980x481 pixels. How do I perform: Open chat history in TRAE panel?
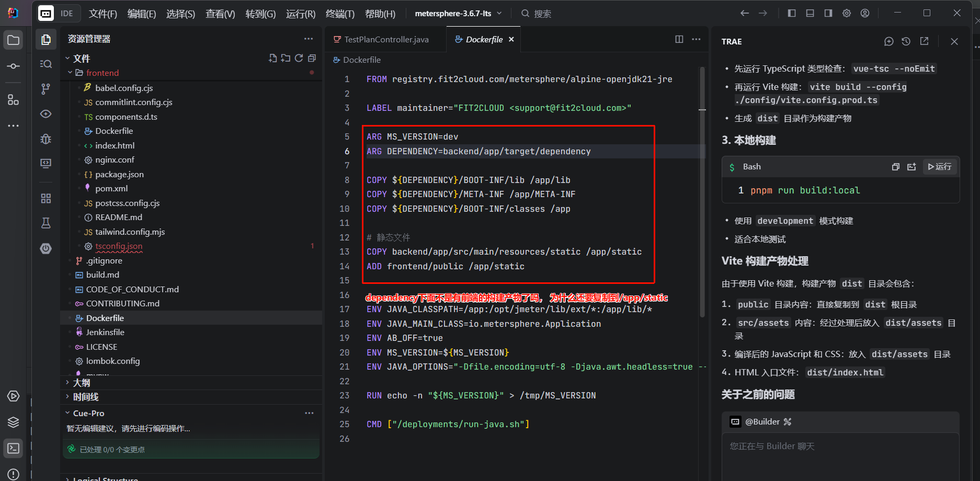(x=906, y=41)
